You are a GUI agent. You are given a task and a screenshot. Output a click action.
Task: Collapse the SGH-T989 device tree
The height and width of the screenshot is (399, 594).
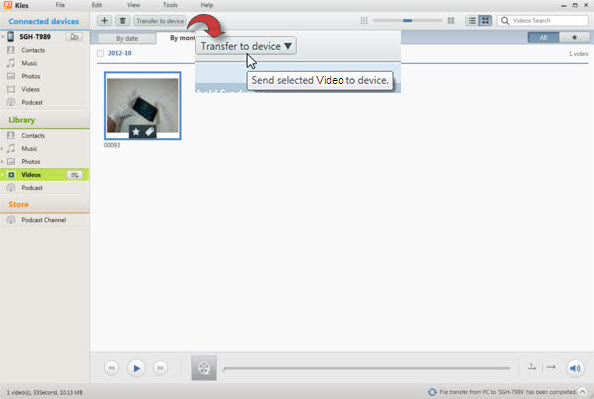tap(3, 37)
